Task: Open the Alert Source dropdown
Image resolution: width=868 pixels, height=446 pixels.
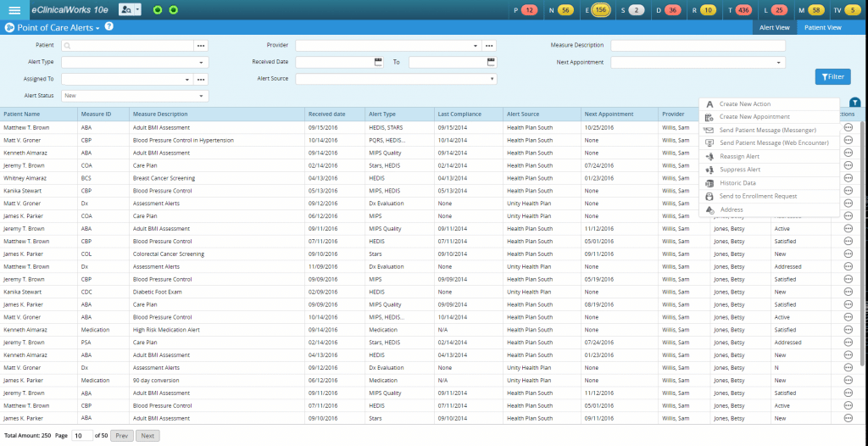Action: 396,79
